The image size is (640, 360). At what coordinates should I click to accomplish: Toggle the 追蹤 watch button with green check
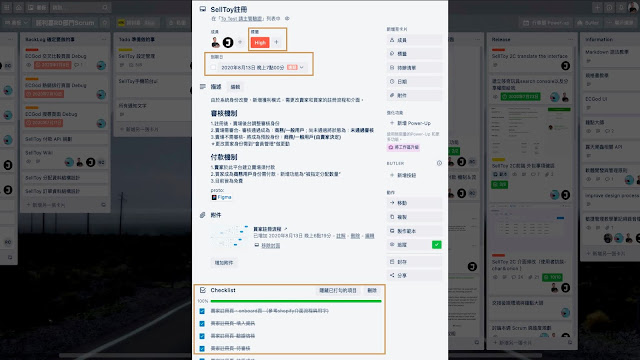tap(414, 245)
